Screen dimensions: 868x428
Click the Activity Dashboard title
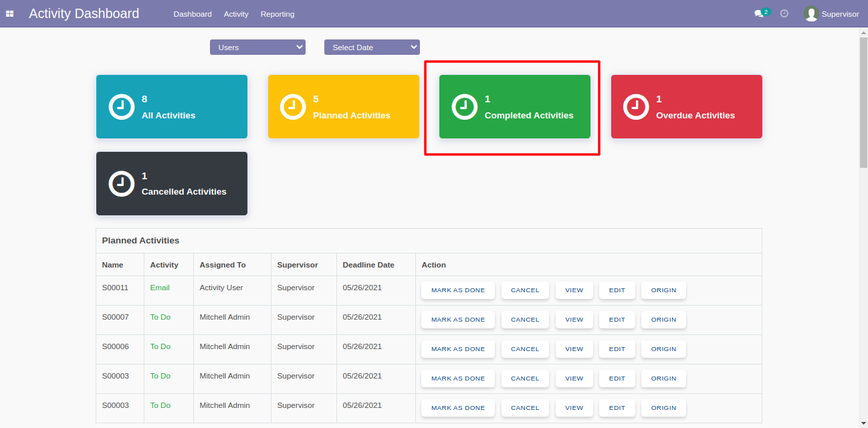[x=84, y=13]
